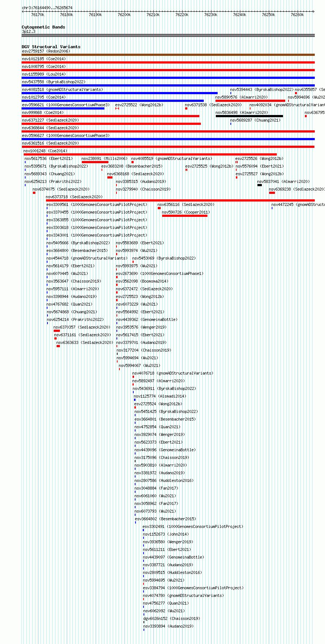
Task: Open variant esv3309561 (1000GenomesConsortiumPilotProject)
Action: pyautogui.click(x=97, y=205)
